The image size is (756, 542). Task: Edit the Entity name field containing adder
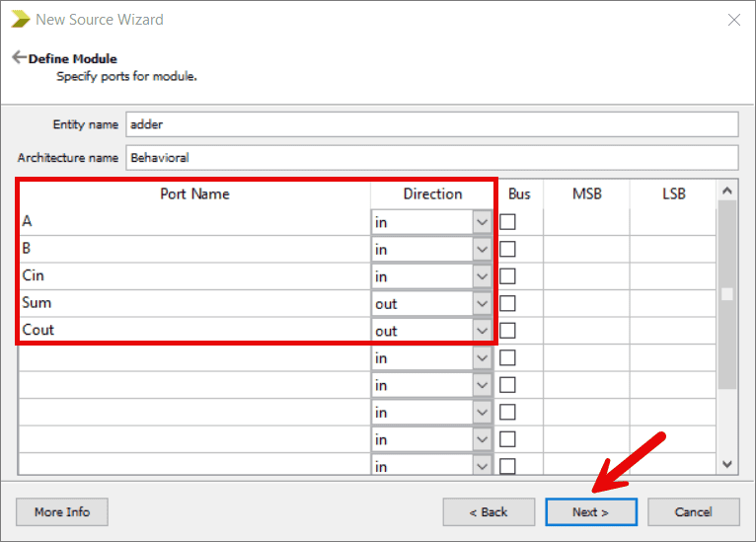432,124
